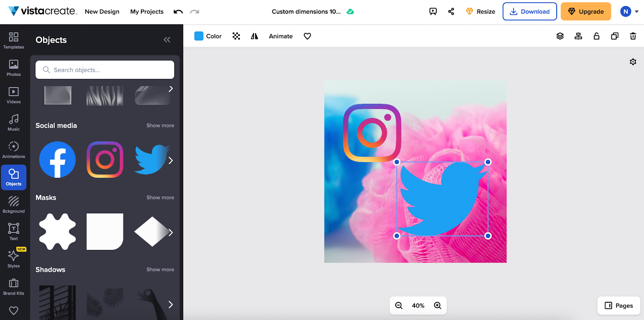
Task: Open favorites heart in sidebar
Action: [14, 311]
